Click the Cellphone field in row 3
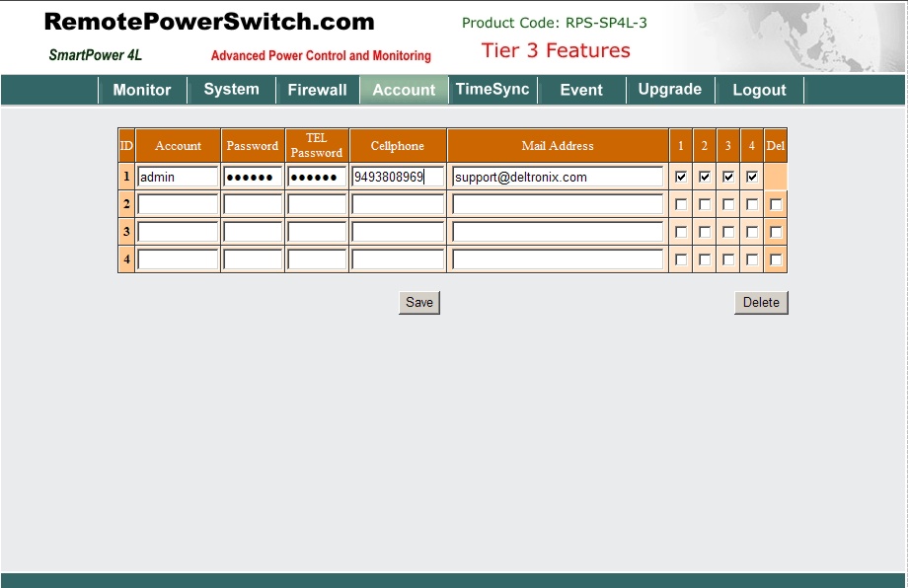908x588 pixels. pyautogui.click(x=398, y=232)
